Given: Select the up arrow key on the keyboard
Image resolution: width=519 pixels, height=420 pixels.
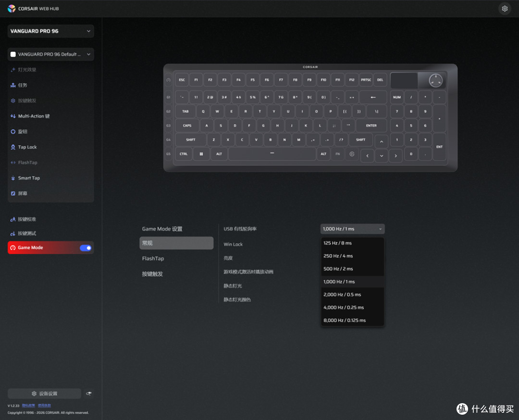Looking at the screenshot, I should (381, 142).
